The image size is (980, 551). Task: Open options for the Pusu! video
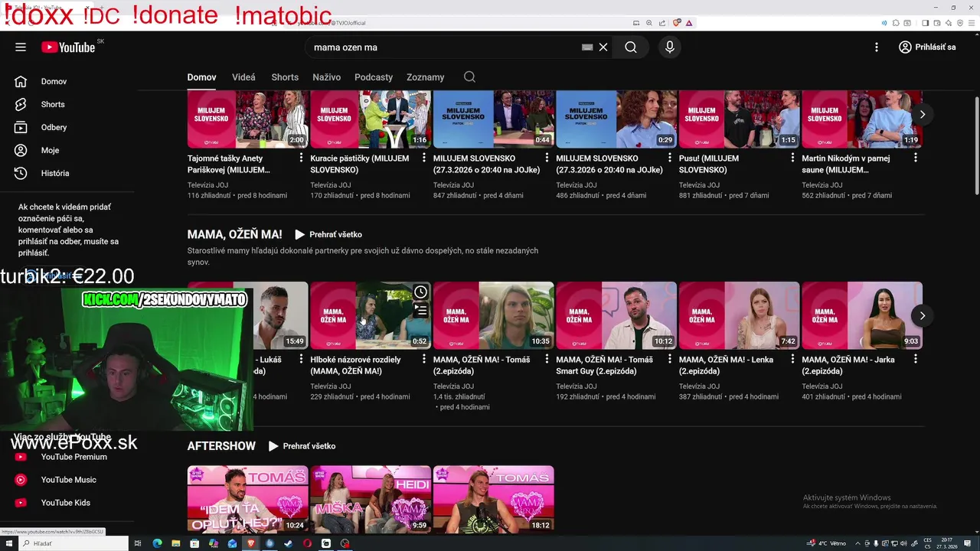tap(792, 158)
